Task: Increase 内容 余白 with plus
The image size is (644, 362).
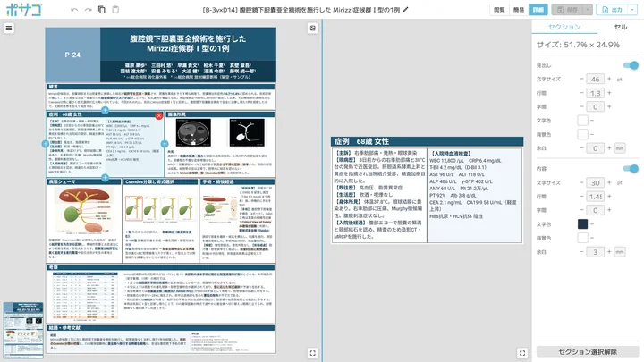Action: tap(609, 251)
